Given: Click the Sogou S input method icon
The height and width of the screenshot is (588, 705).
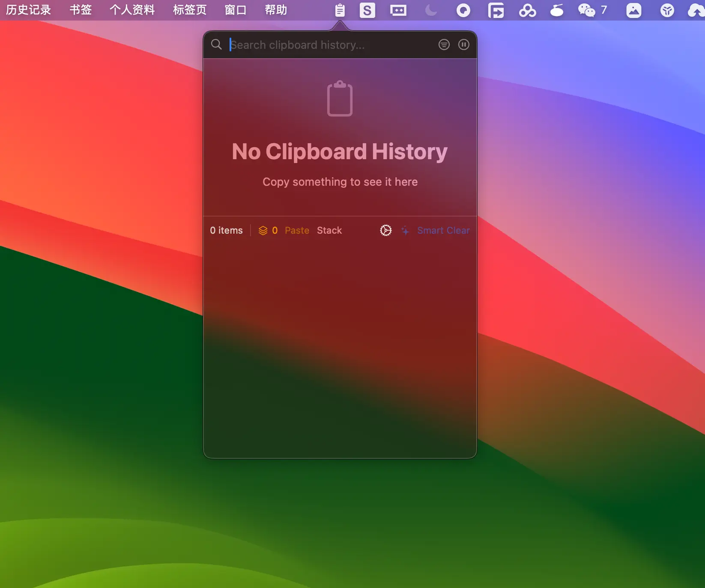Looking at the screenshot, I should click(x=367, y=10).
